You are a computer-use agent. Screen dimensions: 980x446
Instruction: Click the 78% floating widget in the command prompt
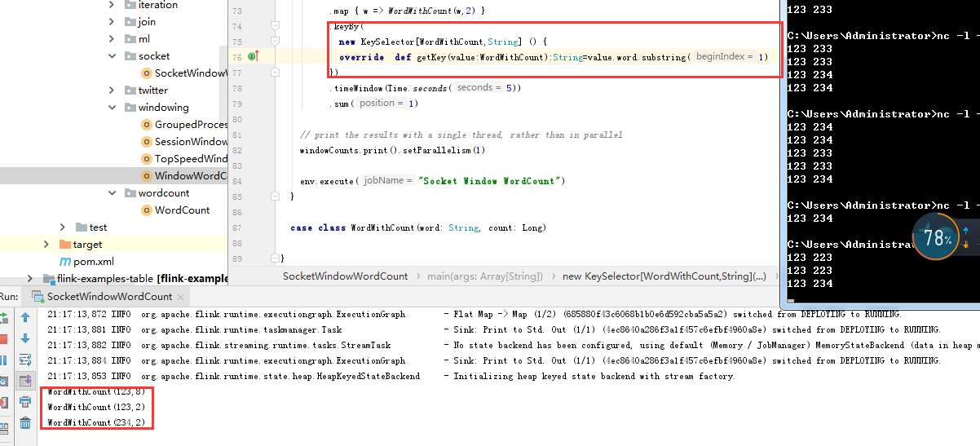click(x=936, y=237)
